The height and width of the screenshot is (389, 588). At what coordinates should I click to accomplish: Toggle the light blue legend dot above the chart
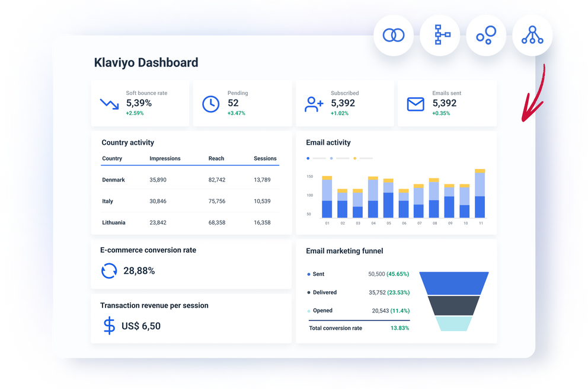331,158
